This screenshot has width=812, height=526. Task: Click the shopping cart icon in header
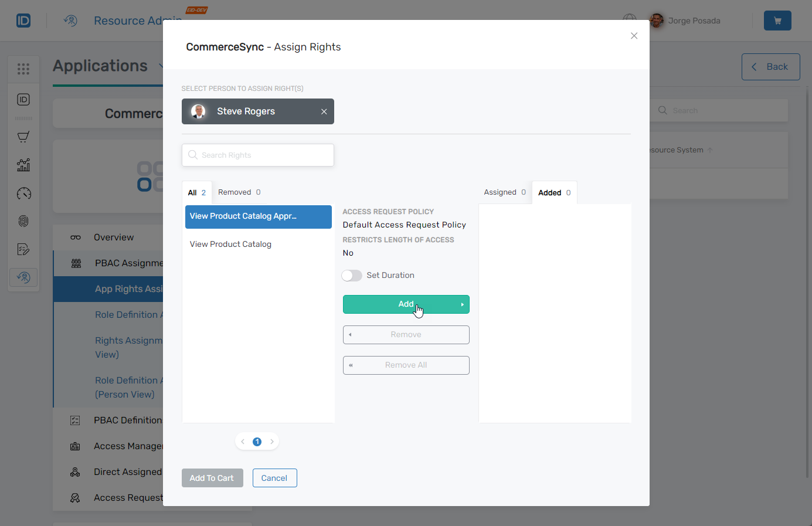point(777,21)
